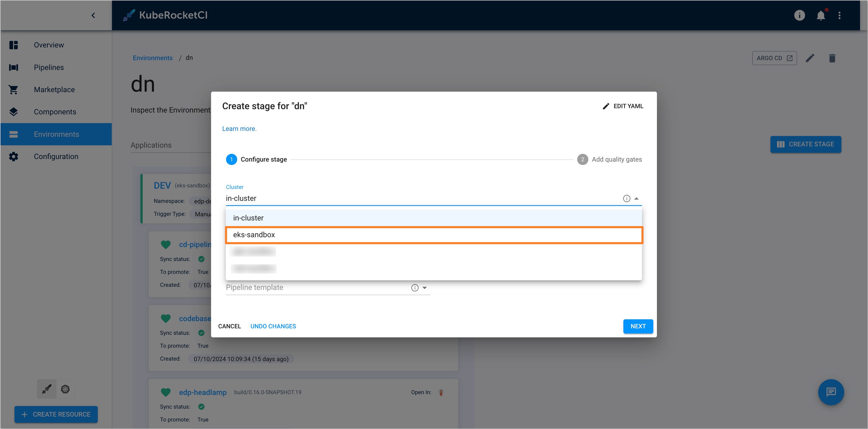868x429 pixels.
Task: Click the Configure stage step indicator
Action: click(231, 160)
